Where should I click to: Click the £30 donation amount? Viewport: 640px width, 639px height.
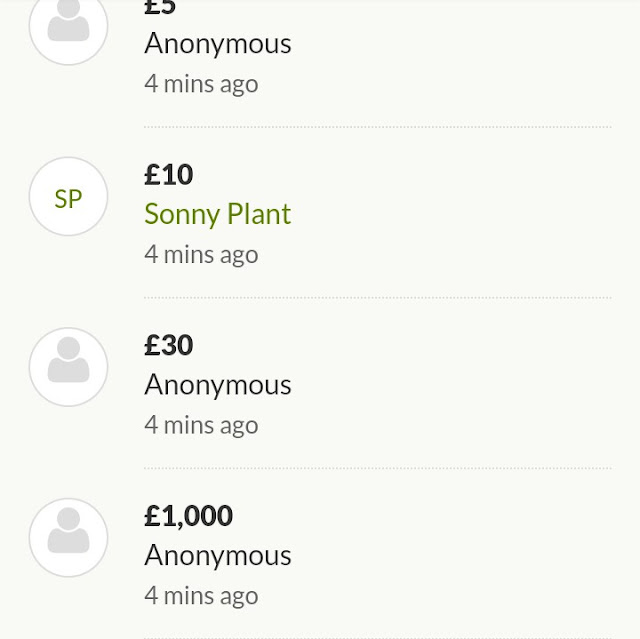(168, 345)
